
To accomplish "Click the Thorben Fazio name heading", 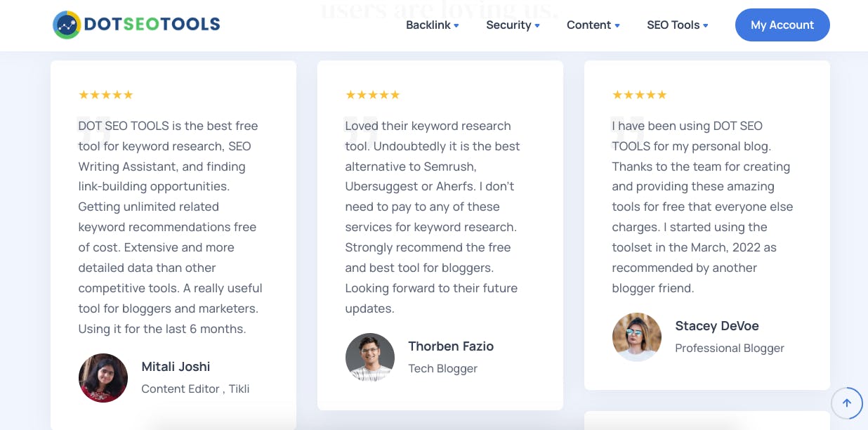I will [x=451, y=346].
